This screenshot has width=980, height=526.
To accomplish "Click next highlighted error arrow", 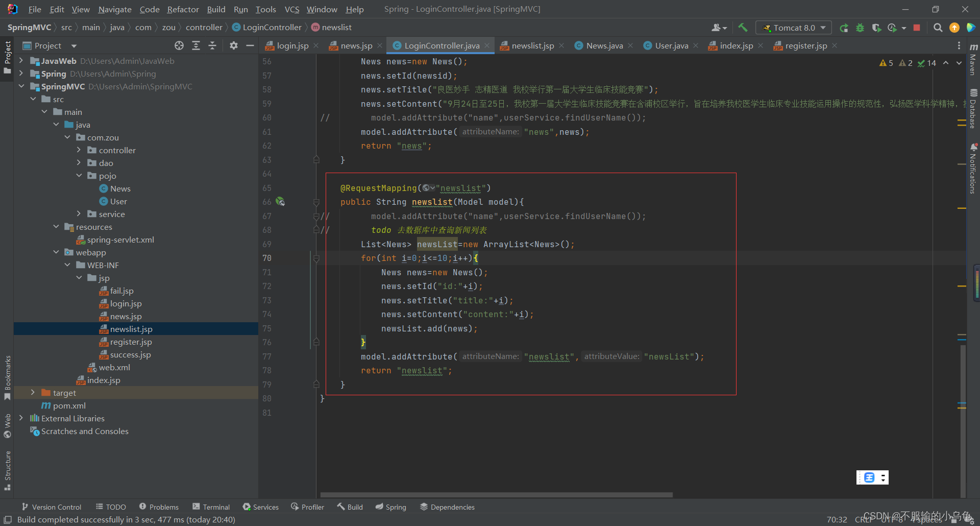I will tap(959, 63).
